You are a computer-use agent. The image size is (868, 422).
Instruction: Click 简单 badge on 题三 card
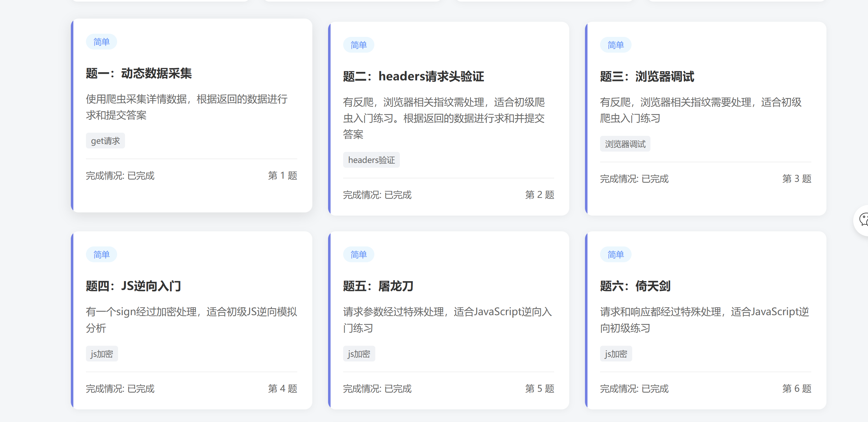click(x=615, y=45)
